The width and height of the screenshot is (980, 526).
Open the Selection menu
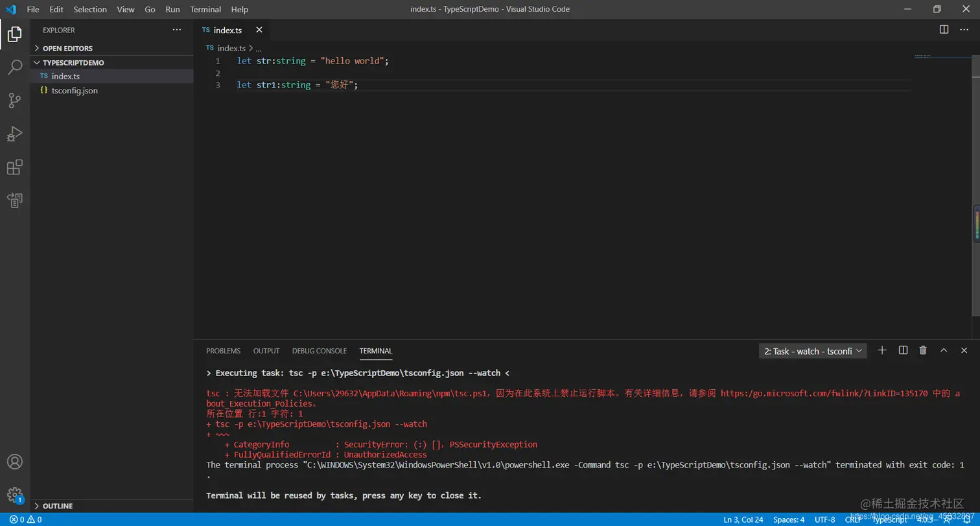point(90,9)
